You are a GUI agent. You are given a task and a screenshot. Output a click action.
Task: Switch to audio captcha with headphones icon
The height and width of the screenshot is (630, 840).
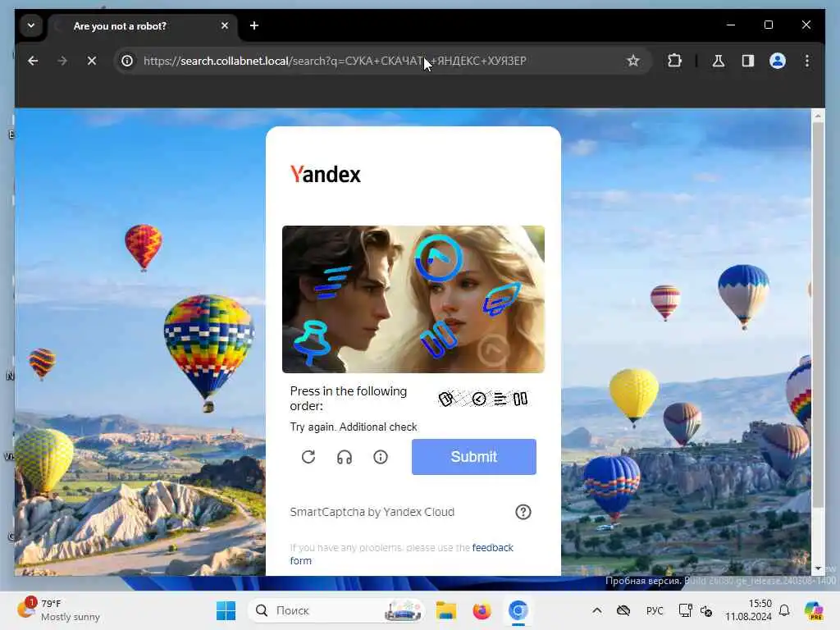pyautogui.click(x=345, y=457)
